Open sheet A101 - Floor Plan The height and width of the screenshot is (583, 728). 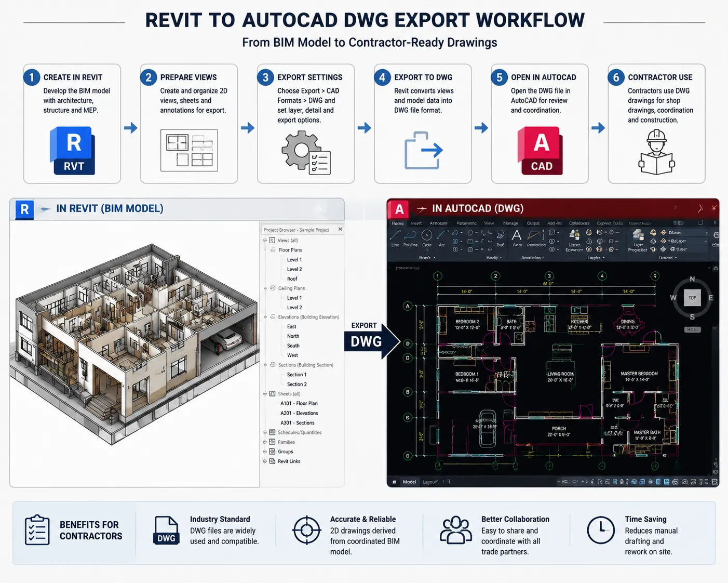click(299, 404)
